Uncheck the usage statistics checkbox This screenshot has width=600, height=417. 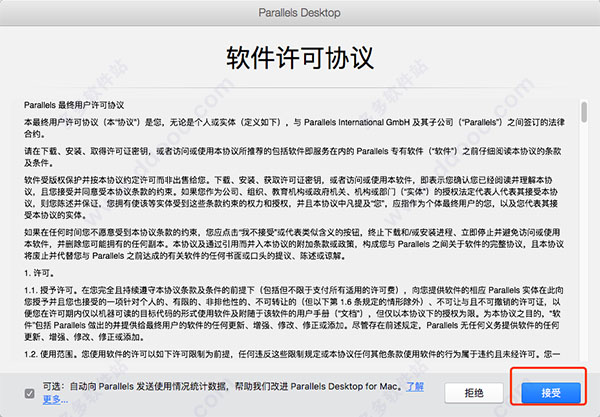[x=29, y=393]
